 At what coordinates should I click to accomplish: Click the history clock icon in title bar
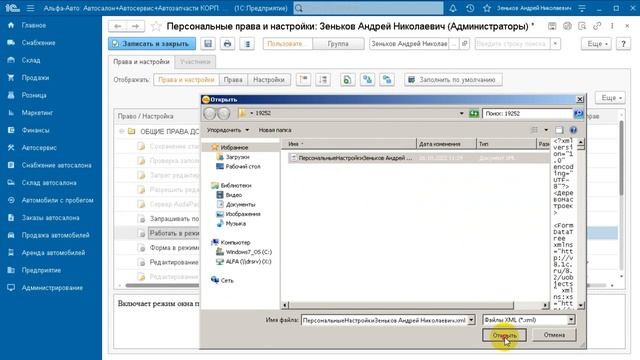pos(470,8)
